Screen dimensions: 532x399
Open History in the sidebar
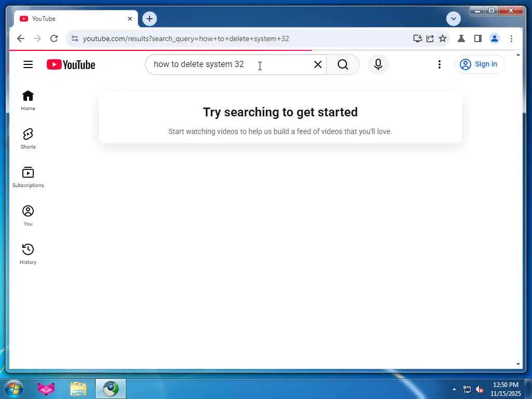28,254
